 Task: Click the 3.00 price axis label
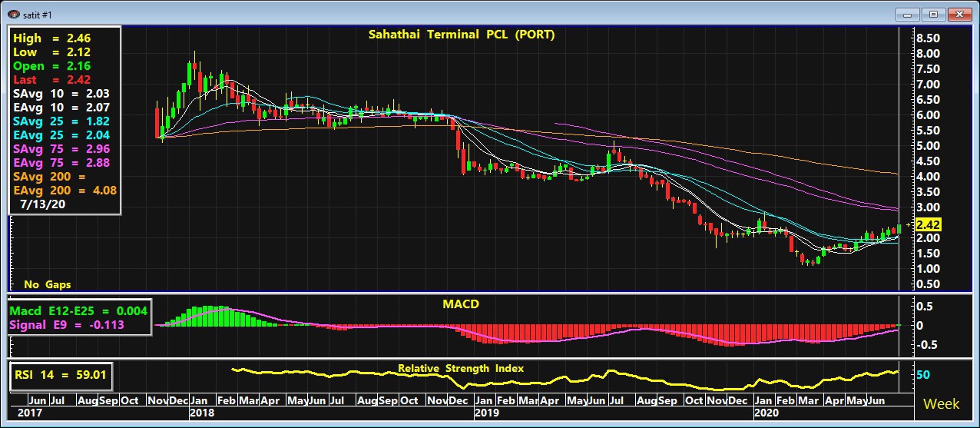point(927,207)
